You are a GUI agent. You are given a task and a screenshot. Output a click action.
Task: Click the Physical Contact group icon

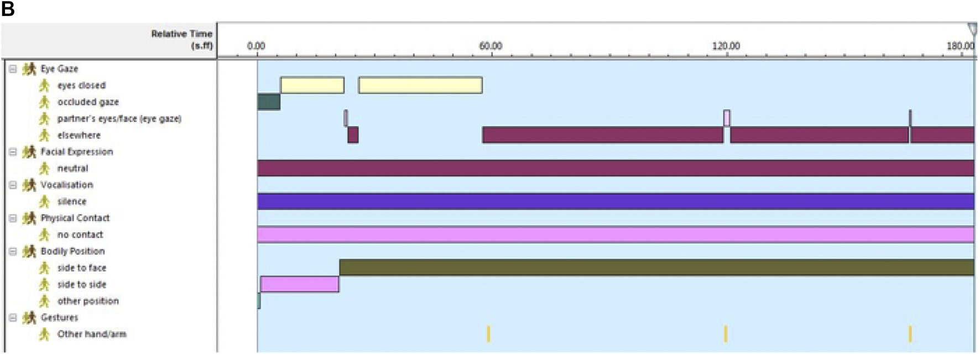(x=29, y=218)
